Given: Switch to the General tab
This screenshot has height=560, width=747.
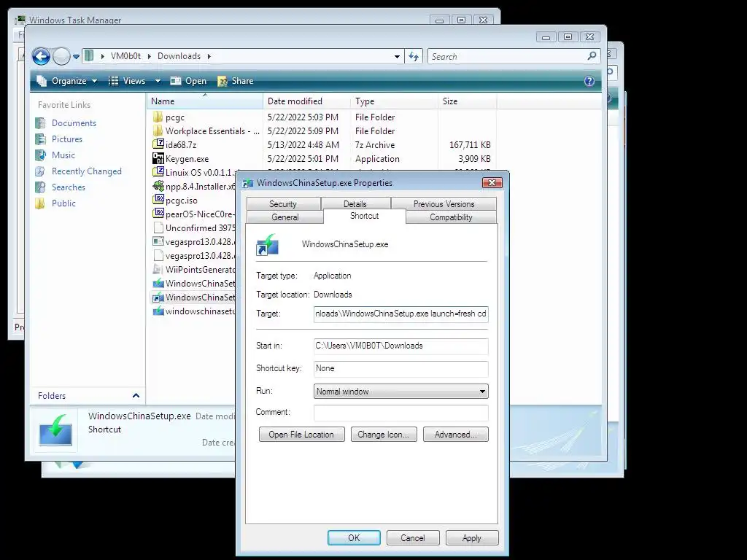Looking at the screenshot, I should [x=285, y=217].
